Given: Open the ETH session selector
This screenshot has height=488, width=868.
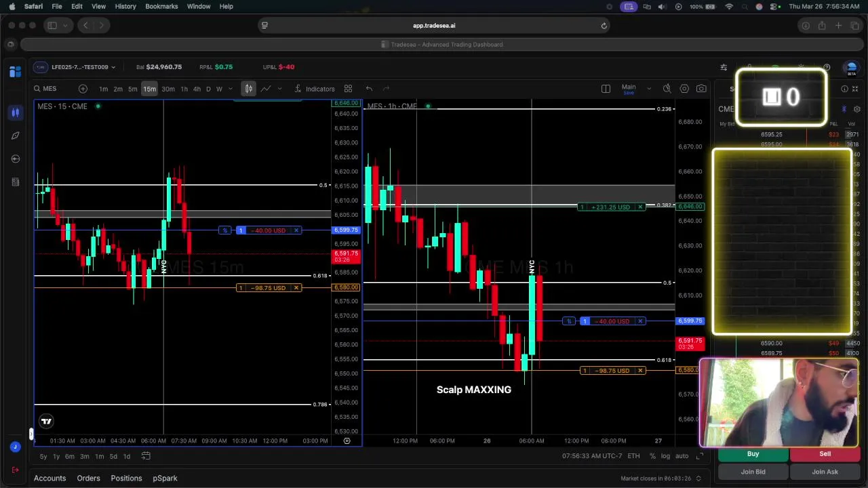Looking at the screenshot, I should click(x=633, y=456).
